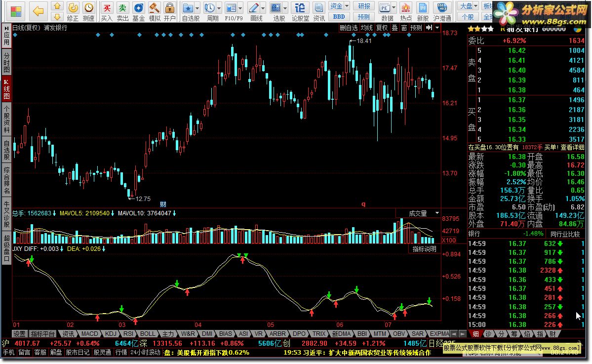The image size is (592, 364).
Task: Open the 大盘 dropdown
Action: tap(469, 6)
